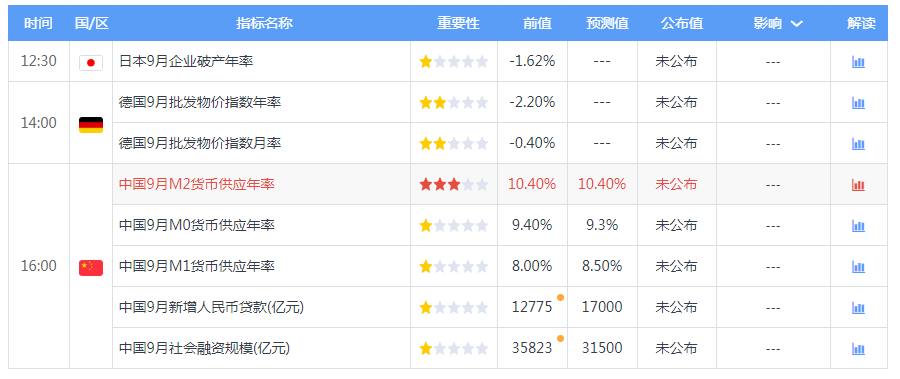Image resolution: width=900 pixels, height=379 pixels.
Task: Open indicator 德国9月批发物价指数年率
Action: coord(200,102)
